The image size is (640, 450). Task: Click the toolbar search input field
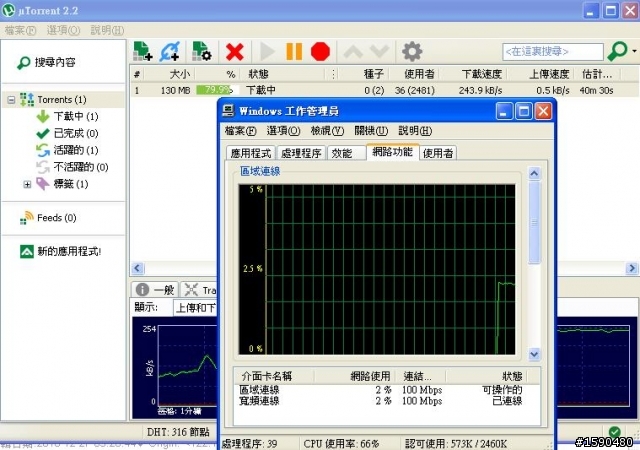(553, 51)
